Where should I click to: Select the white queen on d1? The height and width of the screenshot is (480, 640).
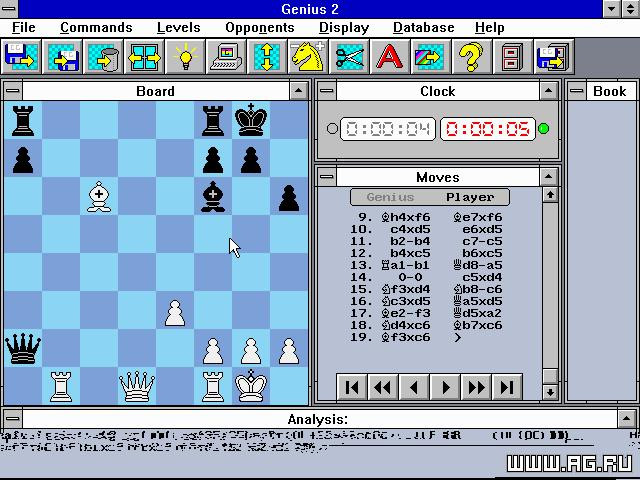tap(137, 386)
